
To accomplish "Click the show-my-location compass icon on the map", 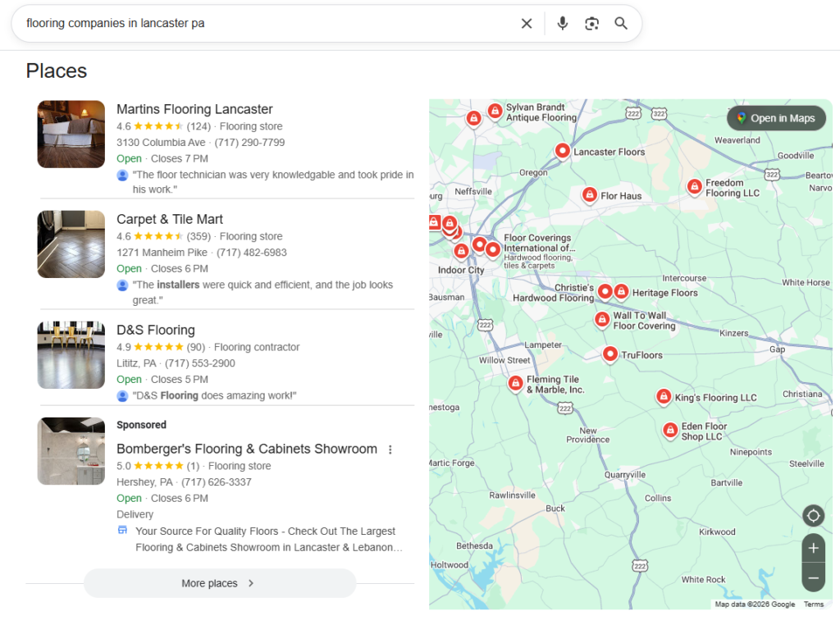I will click(x=813, y=515).
